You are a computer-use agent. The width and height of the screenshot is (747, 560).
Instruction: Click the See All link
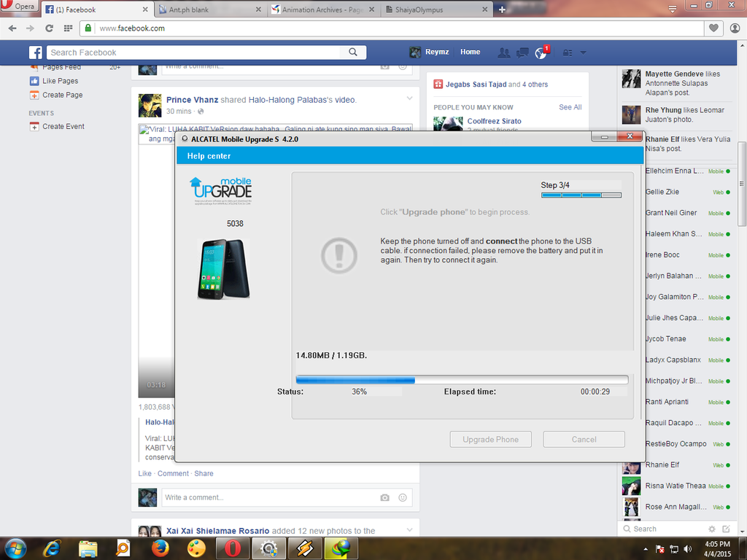[x=570, y=107]
